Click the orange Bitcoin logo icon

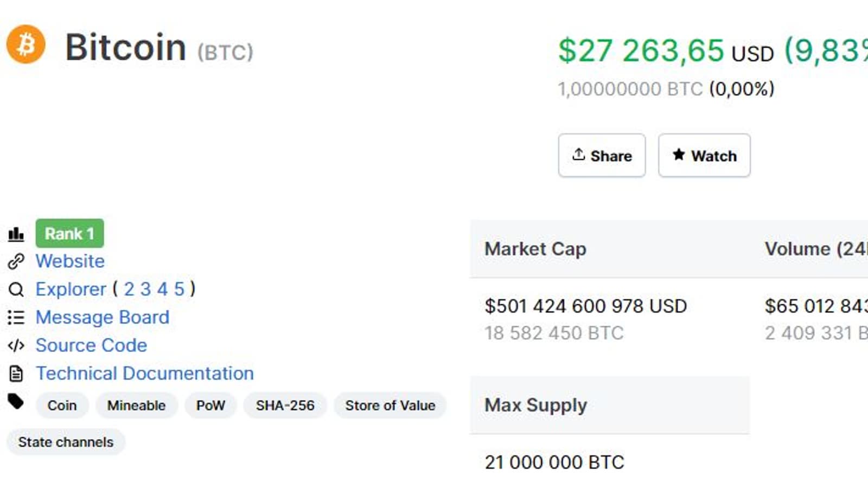[25, 44]
